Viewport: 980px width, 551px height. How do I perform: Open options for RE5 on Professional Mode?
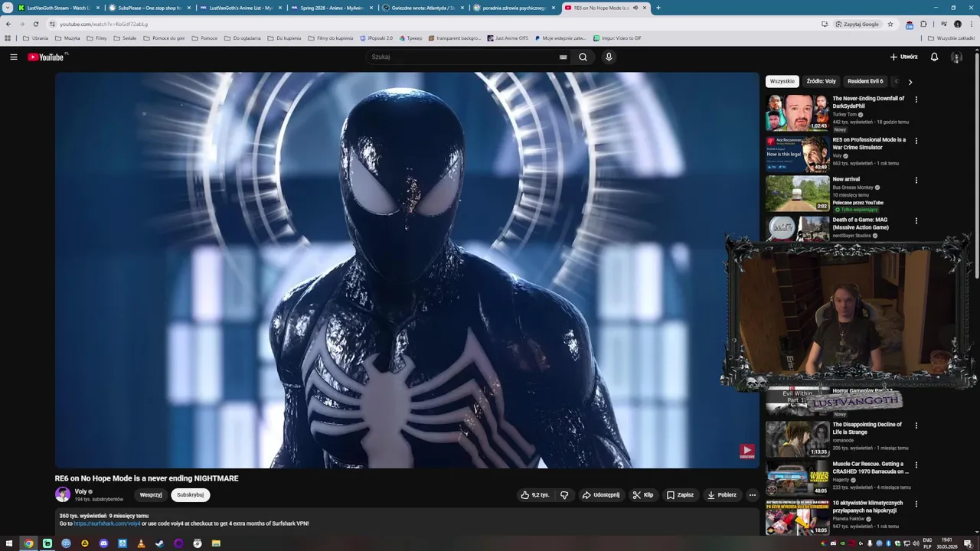[x=916, y=141]
